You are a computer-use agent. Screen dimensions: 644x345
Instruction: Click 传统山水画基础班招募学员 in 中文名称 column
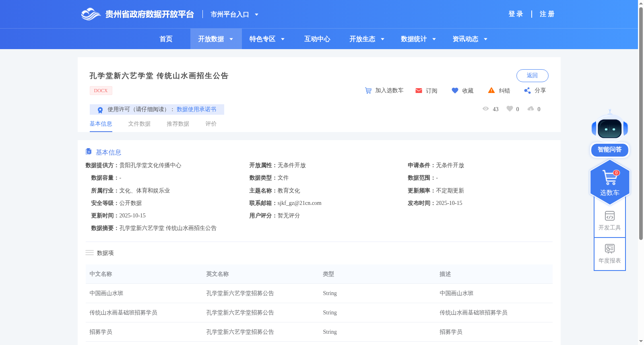point(123,313)
